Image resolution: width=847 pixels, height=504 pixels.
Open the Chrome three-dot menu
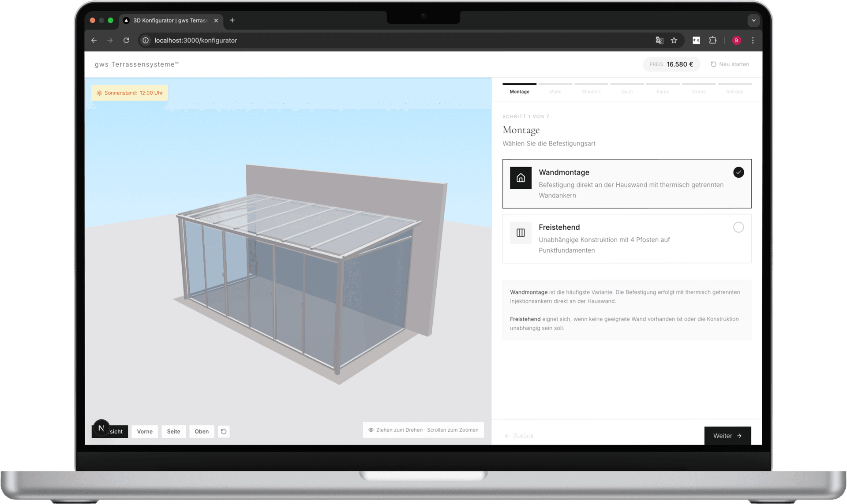click(753, 40)
